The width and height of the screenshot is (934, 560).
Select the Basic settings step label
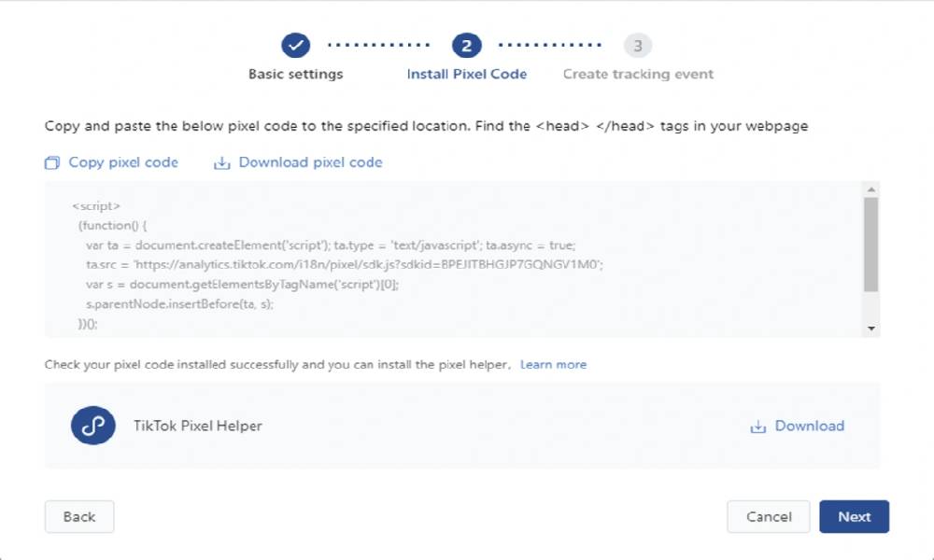[295, 74]
